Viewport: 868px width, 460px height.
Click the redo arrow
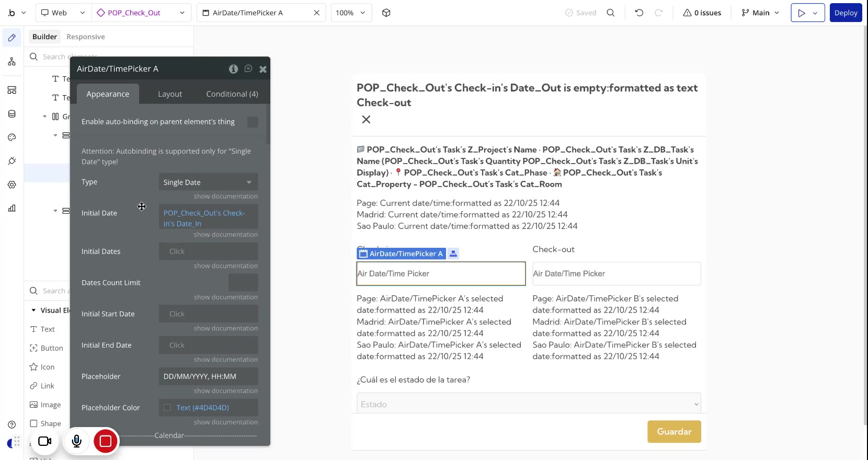click(x=659, y=13)
